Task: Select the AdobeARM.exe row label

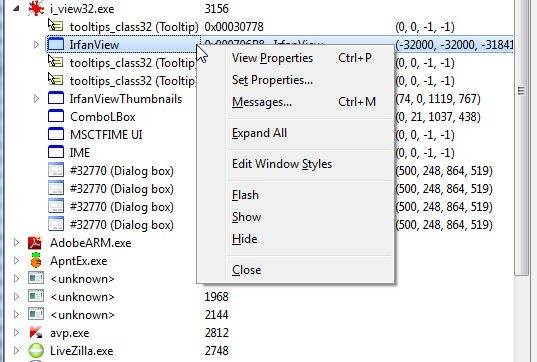Action: [x=90, y=243]
